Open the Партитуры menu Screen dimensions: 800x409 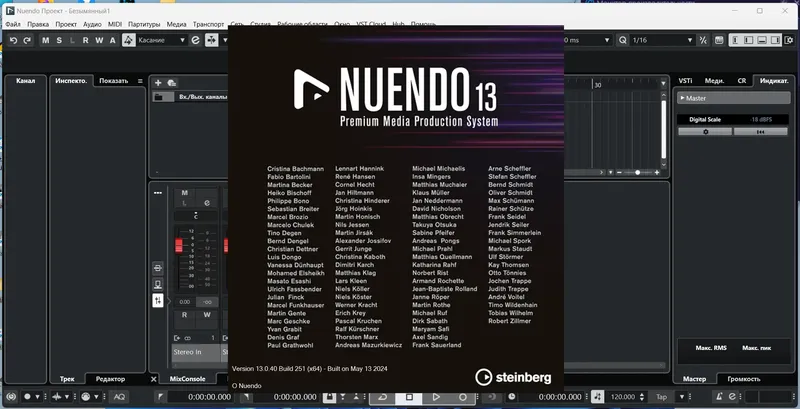tap(144, 24)
